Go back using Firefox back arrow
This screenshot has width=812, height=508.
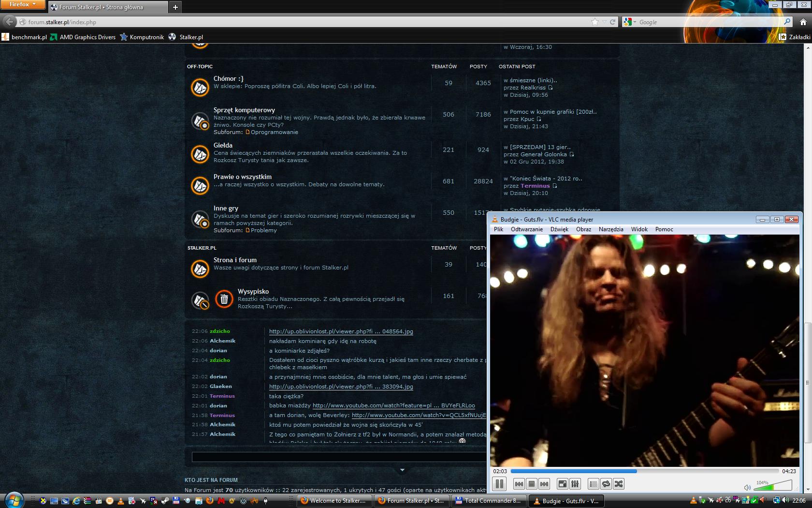pyautogui.click(x=9, y=22)
